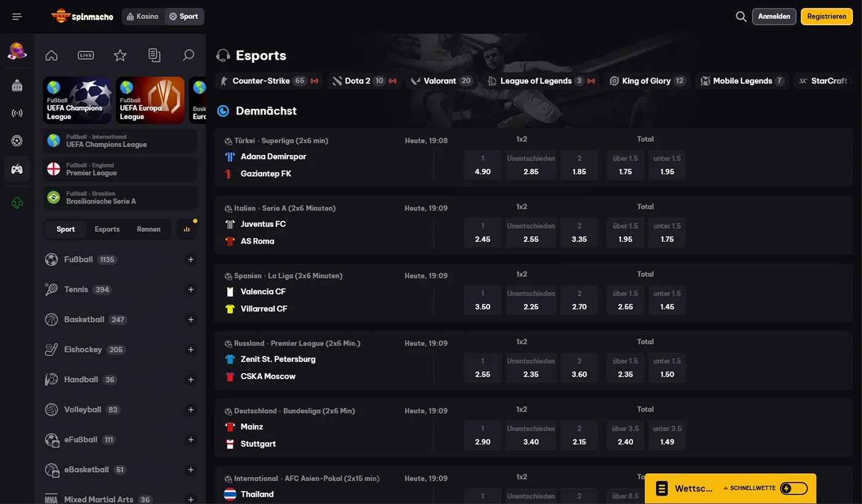
Task: Click the Registrieren button
Action: click(826, 17)
